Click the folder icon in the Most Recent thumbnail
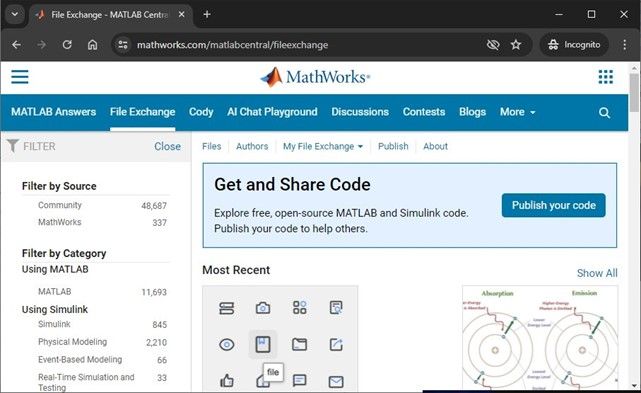641x393 pixels. tap(299, 344)
